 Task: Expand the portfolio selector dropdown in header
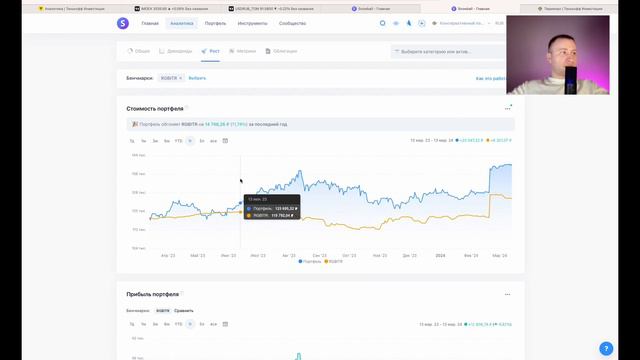point(461,23)
